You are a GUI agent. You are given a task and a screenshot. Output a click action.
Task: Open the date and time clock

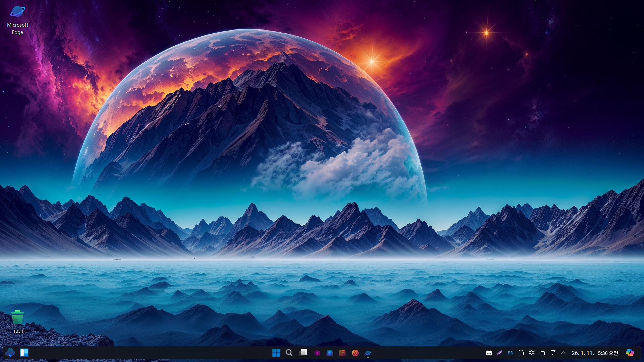(595, 353)
